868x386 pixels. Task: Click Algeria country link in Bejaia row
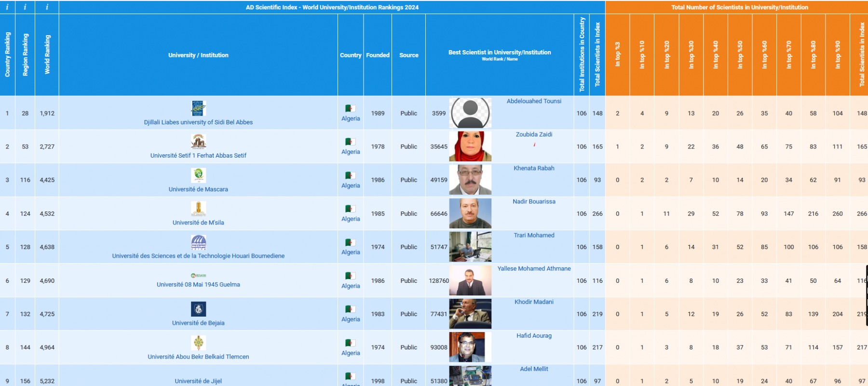point(351,319)
